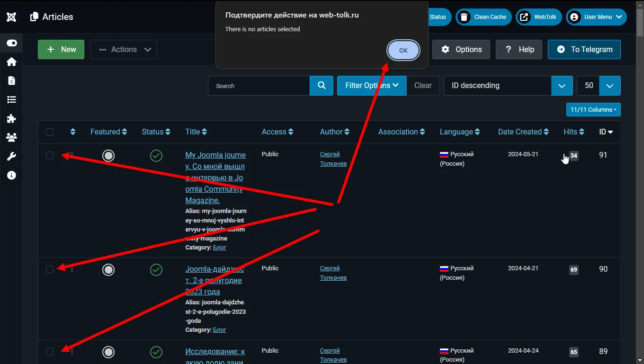The image size is (644, 364).
Task: Sort by Author column
Action: 335,132
